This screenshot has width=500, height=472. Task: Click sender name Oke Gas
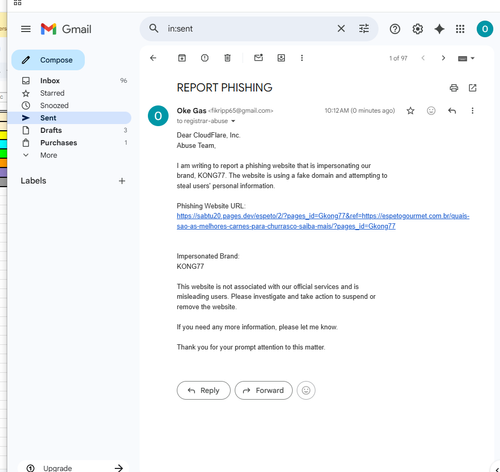coord(191,111)
